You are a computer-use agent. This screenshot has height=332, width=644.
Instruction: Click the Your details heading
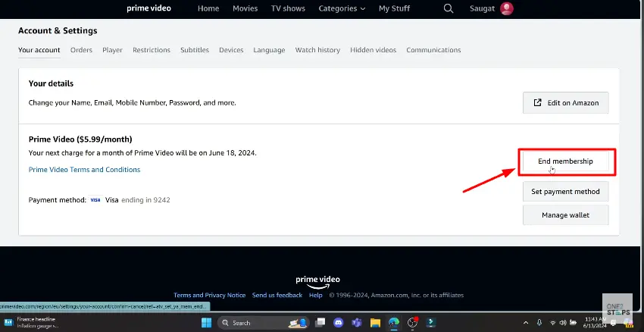51,83
